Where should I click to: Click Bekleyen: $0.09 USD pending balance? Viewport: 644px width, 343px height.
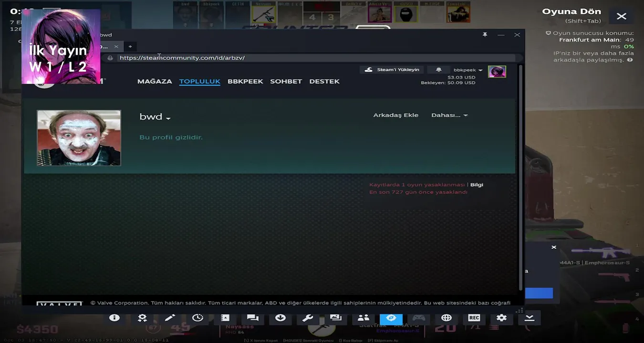[x=448, y=83]
